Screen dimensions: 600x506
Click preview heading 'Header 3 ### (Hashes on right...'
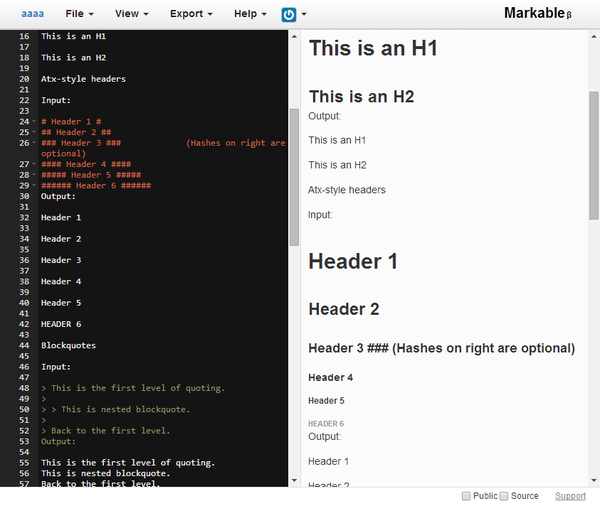[442, 348]
